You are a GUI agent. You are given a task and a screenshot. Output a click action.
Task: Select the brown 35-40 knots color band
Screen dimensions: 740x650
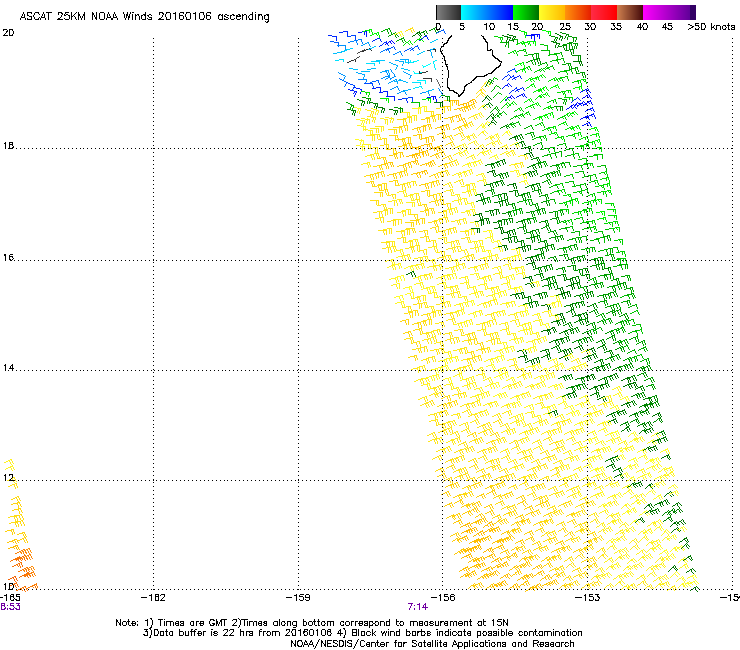pos(630,12)
